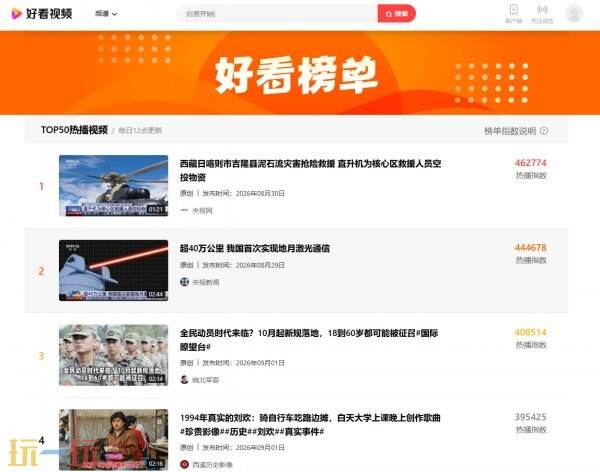600x472 pixels.
Task: Open title 1994年真实的刘欢 video
Action: pos(310,425)
